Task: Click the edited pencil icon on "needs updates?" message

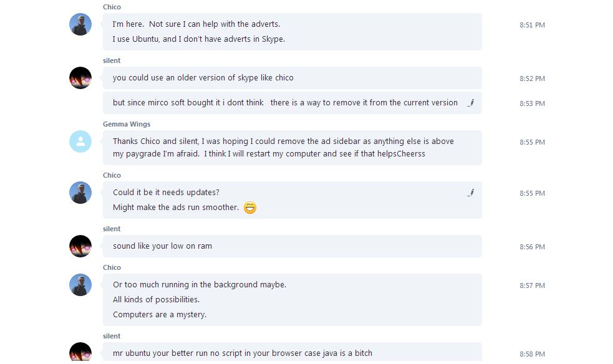Action: (471, 193)
